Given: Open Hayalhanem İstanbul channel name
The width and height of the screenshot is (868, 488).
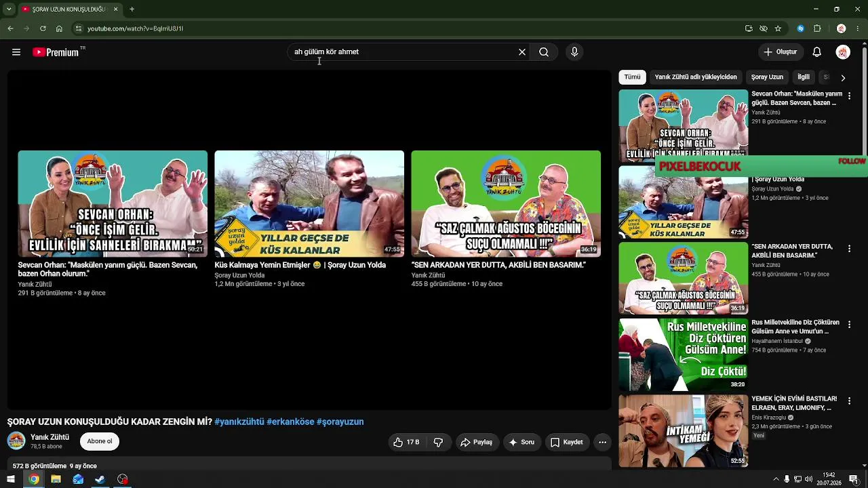Looking at the screenshot, I should (777, 341).
